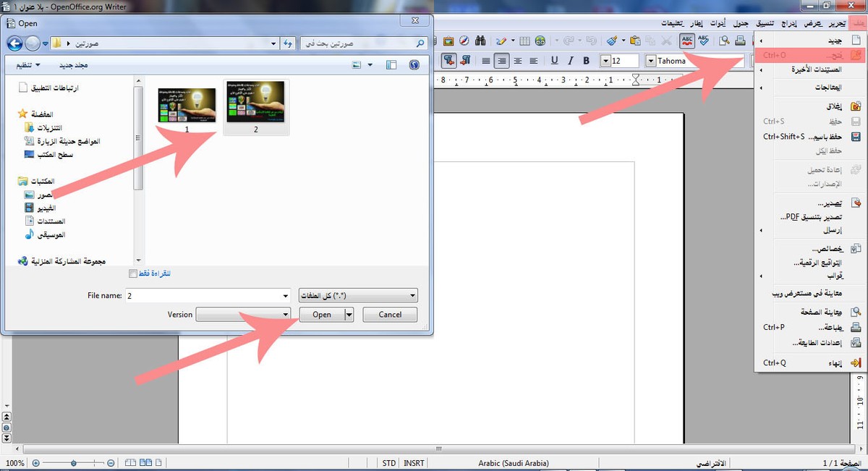This screenshot has width=868, height=471.
Task: Toggle AutoSpellcheck red-underlined ABC button
Action: 686,41
